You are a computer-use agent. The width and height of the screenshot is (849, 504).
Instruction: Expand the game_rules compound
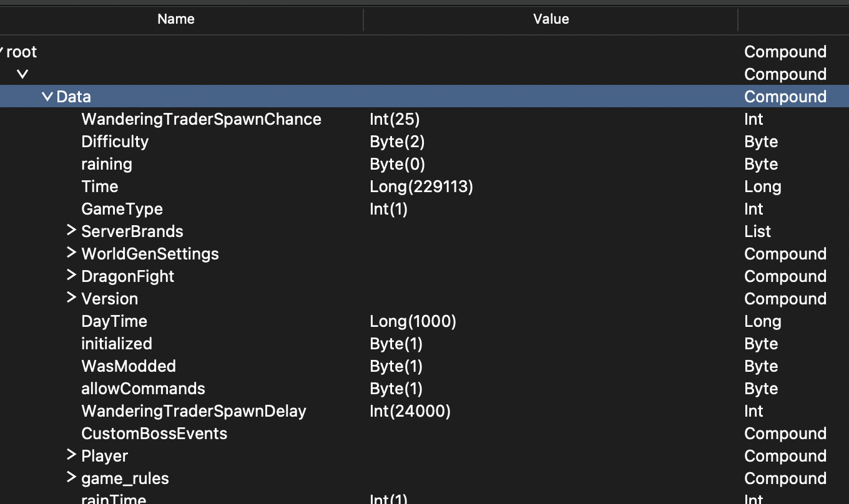point(71,477)
